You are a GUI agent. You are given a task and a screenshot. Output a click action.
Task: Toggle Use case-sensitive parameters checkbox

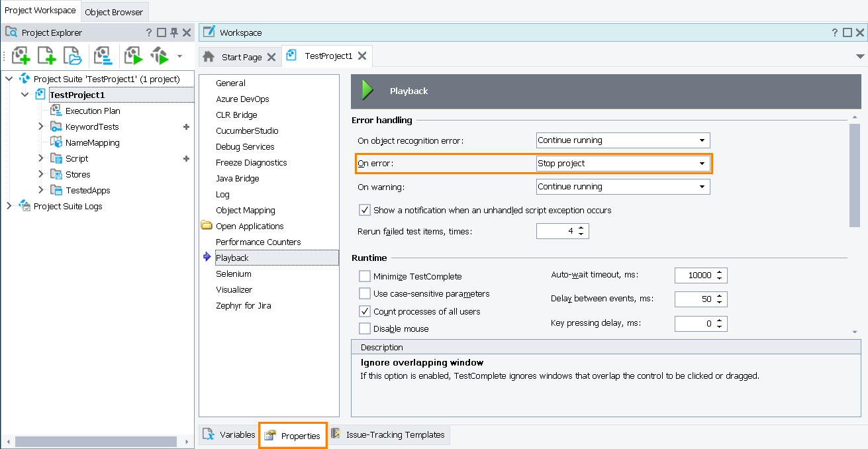365,293
